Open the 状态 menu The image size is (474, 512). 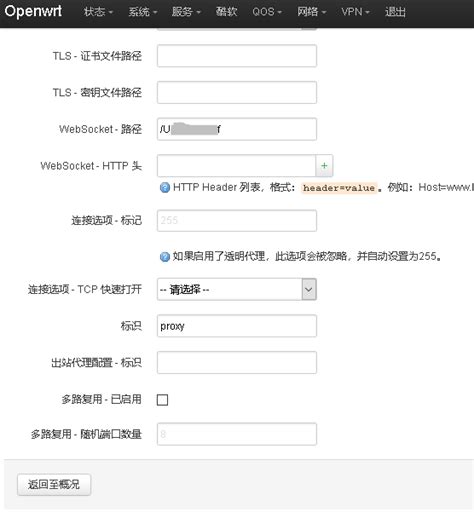pyautogui.click(x=98, y=12)
